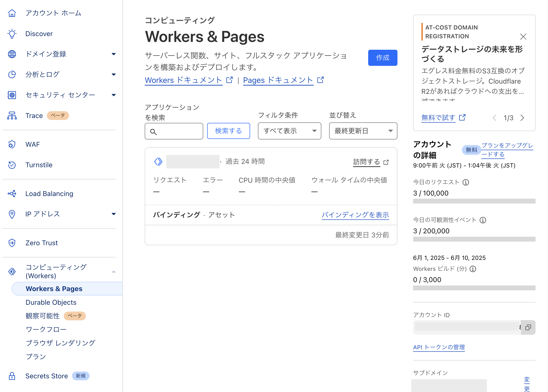Open プラン sidebar item
Image resolution: width=548 pixels, height=392 pixels.
click(36, 357)
